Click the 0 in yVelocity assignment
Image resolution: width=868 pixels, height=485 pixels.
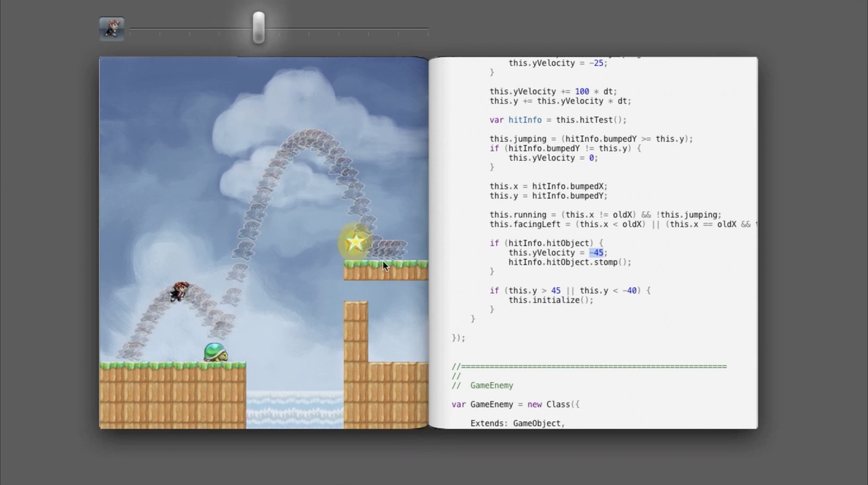pos(591,158)
